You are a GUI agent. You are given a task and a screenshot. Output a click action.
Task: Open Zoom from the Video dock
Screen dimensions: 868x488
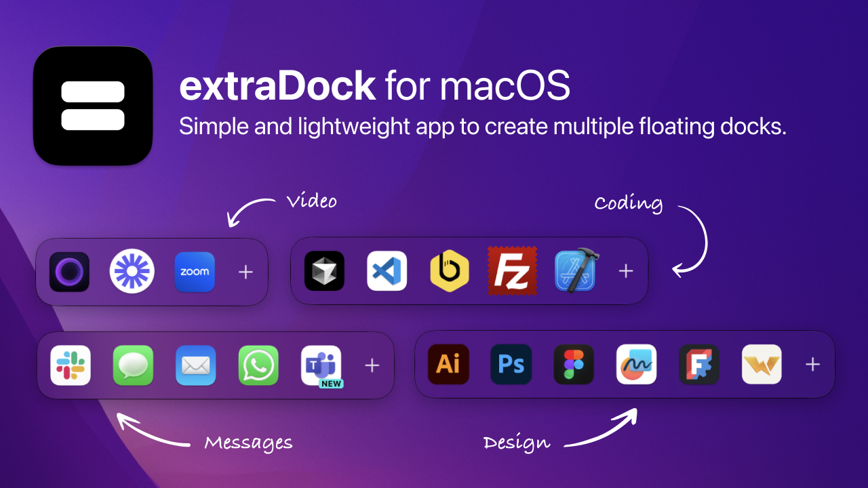[195, 272]
